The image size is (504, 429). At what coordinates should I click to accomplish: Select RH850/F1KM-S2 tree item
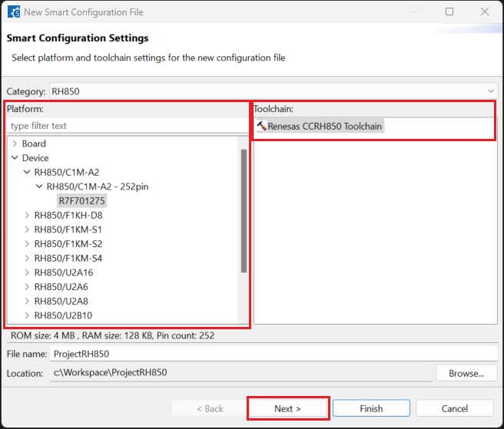click(68, 244)
